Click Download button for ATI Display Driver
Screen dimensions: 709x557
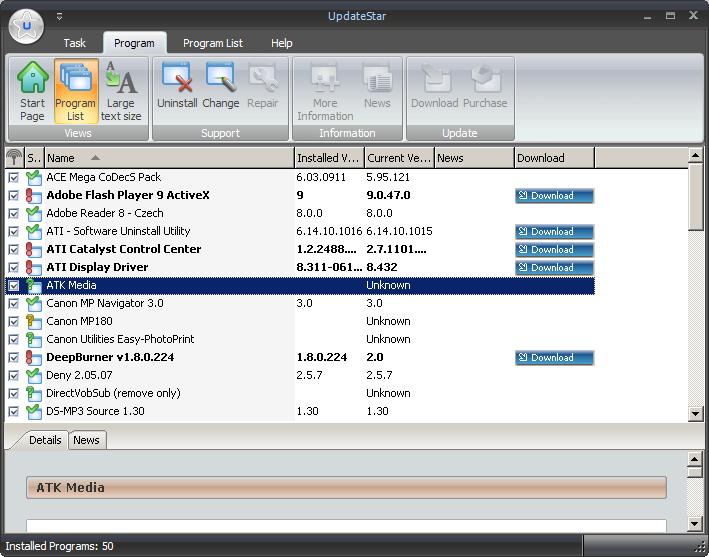click(x=555, y=268)
